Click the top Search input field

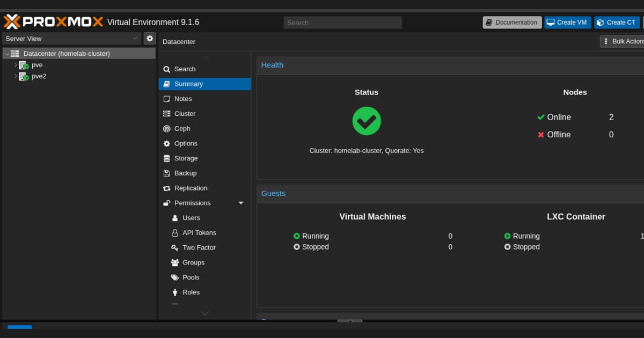[342, 23]
